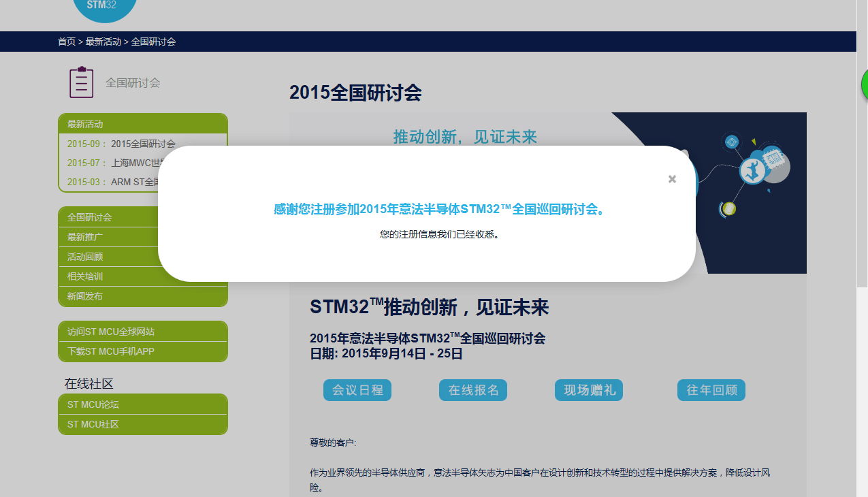Go to 首页 in the breadcrumb
The image size is (868, 497).
point(67,42)
